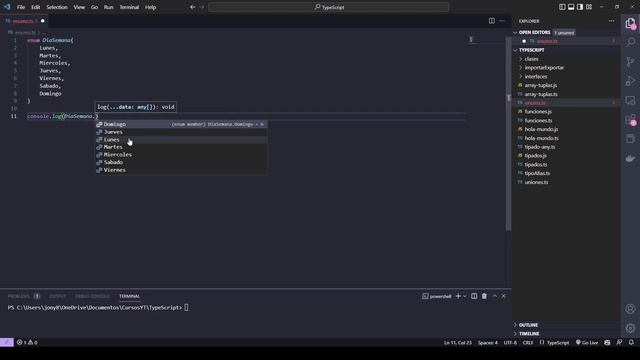The image size is (640, 360).
Task: Open the Go menu
Action: coord(94,7)
